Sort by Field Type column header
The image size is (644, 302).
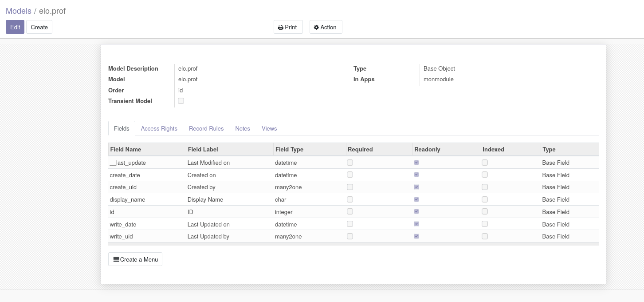click(x=289, y=149)
